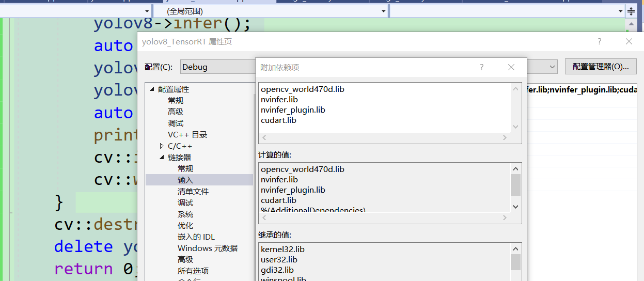Select 调试 under 配置属性

(176, 123)
